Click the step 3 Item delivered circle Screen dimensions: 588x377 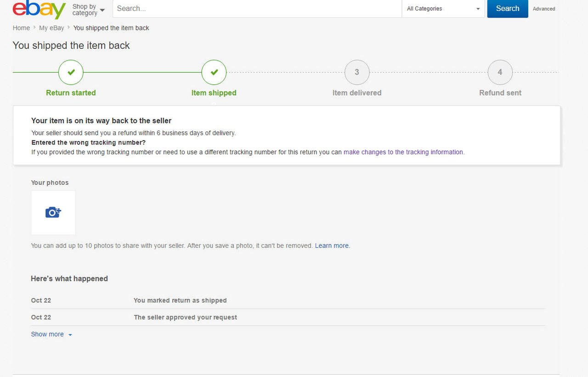pos(357,73)
